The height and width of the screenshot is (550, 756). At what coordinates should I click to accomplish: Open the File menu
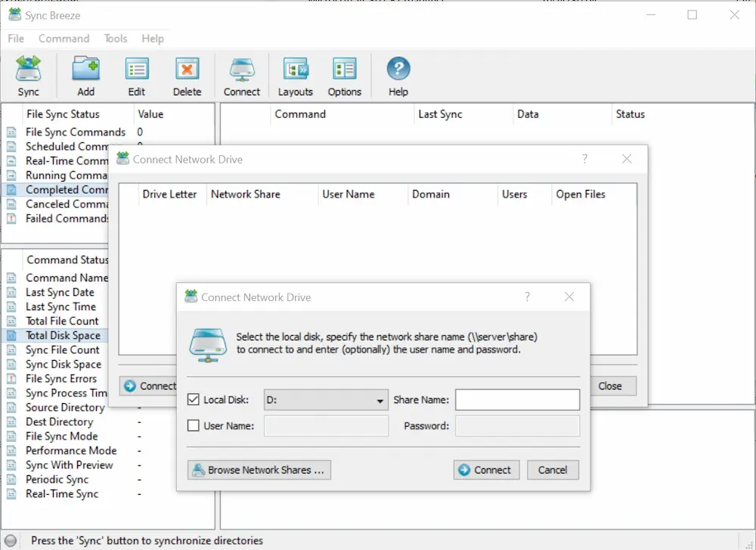pos(16,39)
